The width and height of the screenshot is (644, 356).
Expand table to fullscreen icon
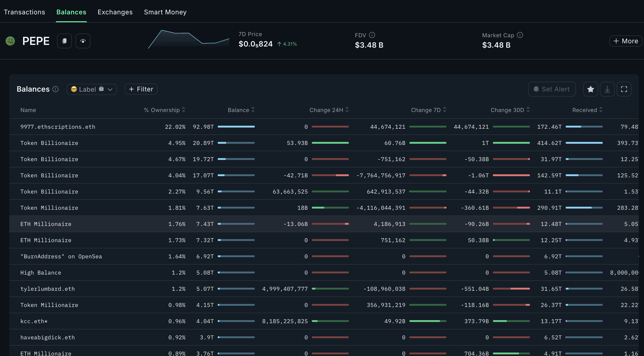coord(624,89)
